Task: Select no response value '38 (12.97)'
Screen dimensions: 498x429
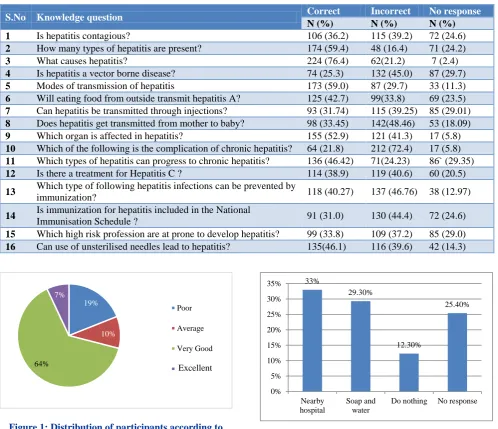Action: click(x=450, y=192)
